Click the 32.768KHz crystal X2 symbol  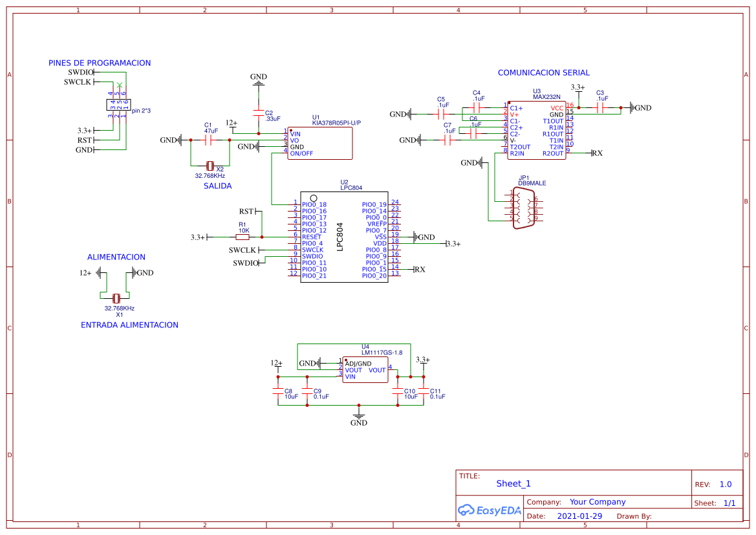click(210, 165)
